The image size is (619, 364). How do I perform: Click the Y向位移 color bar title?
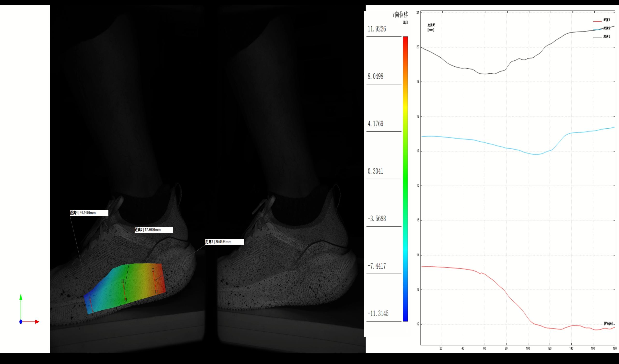click(400, 15)
